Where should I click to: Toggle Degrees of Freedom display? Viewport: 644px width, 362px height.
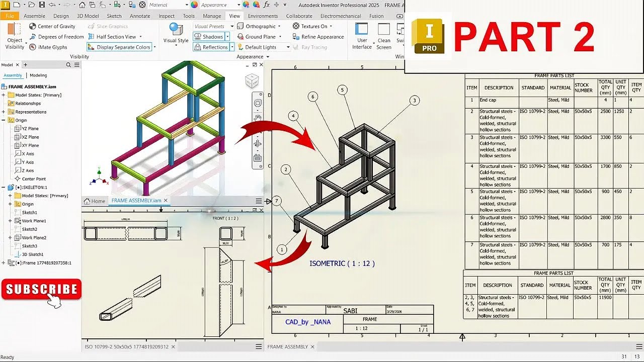[x=56, y=37]
